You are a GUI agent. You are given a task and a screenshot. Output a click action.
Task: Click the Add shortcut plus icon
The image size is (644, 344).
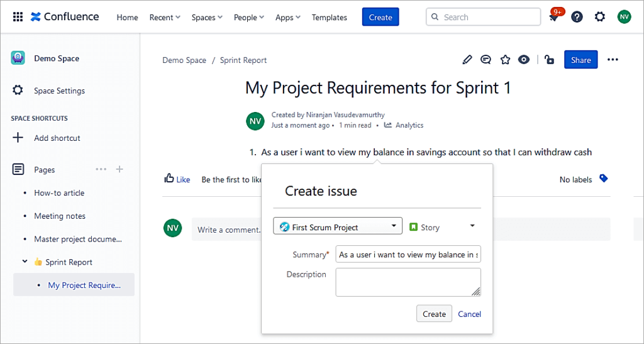pyautogui.click(x=18, y=138)
